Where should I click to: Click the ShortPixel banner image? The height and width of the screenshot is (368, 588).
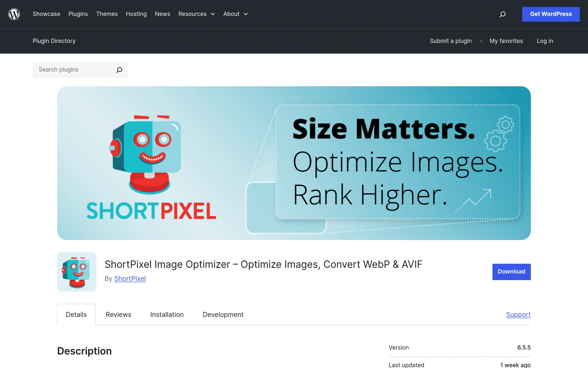tap(294, 163)
